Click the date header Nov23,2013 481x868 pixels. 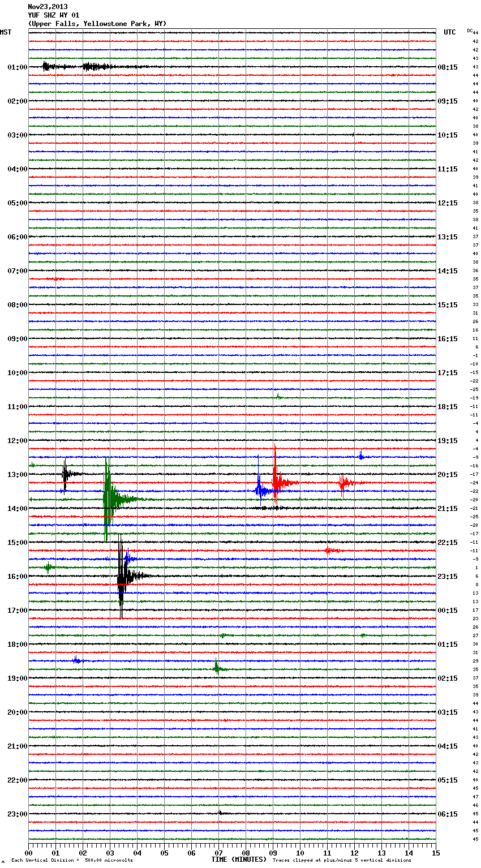pyautogui.click(x=48, y=7)
